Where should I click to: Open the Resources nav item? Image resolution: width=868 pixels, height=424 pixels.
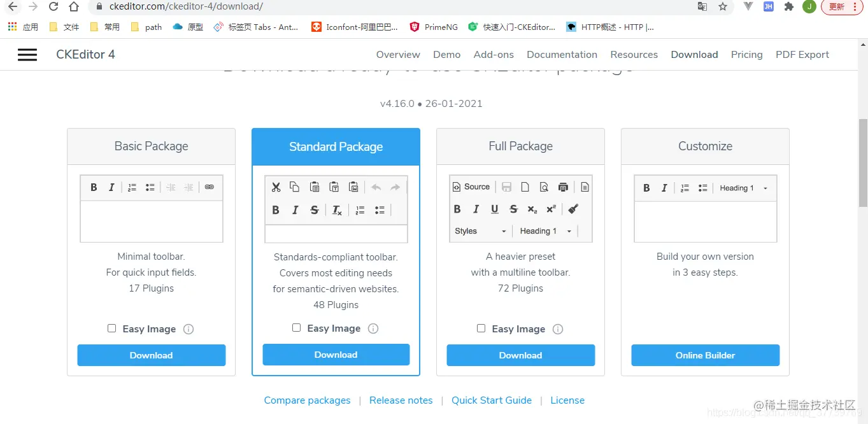click(634, 55)
